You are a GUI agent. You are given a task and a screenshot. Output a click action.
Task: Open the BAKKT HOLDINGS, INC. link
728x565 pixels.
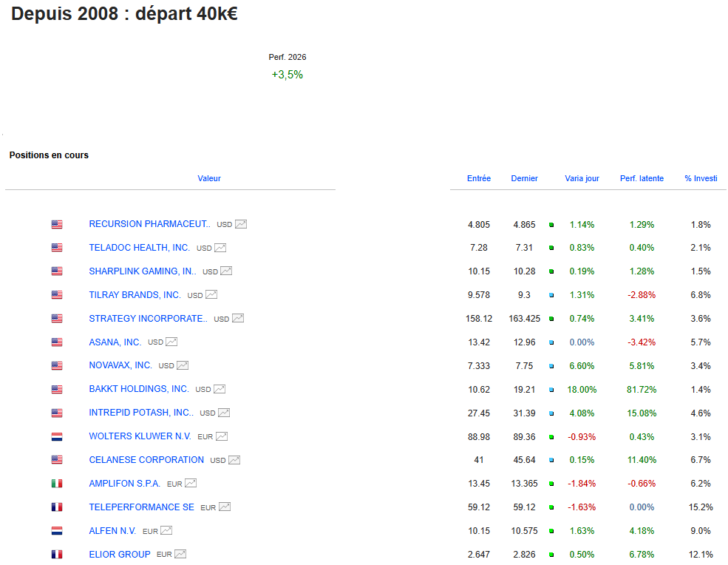139,389
